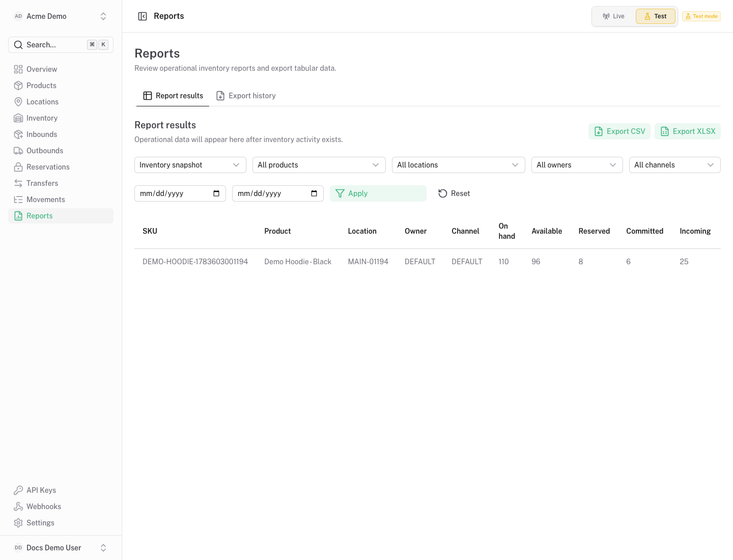The width and height of the screenshot is (733, 560).
Task: Click the Reports file icon in sidebar
Action: 18,216
